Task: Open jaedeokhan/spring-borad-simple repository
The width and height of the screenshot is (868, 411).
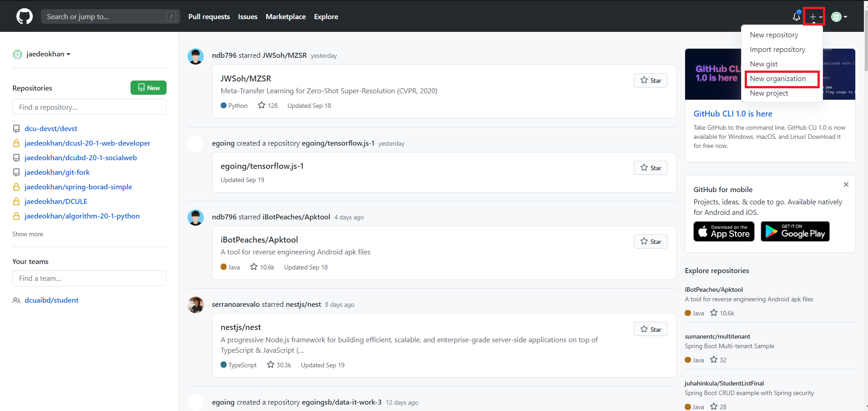Action: [78, 187]
